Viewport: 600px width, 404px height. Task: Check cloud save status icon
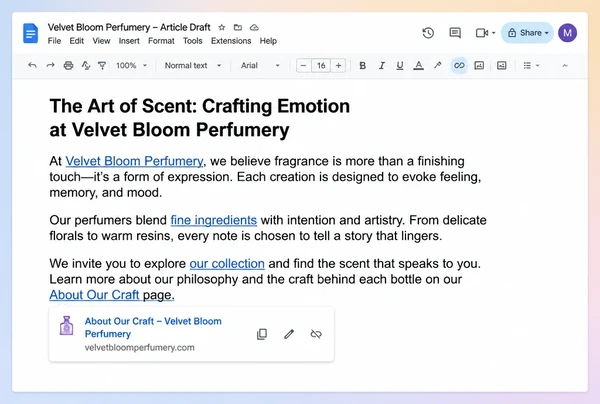point(254,28)
